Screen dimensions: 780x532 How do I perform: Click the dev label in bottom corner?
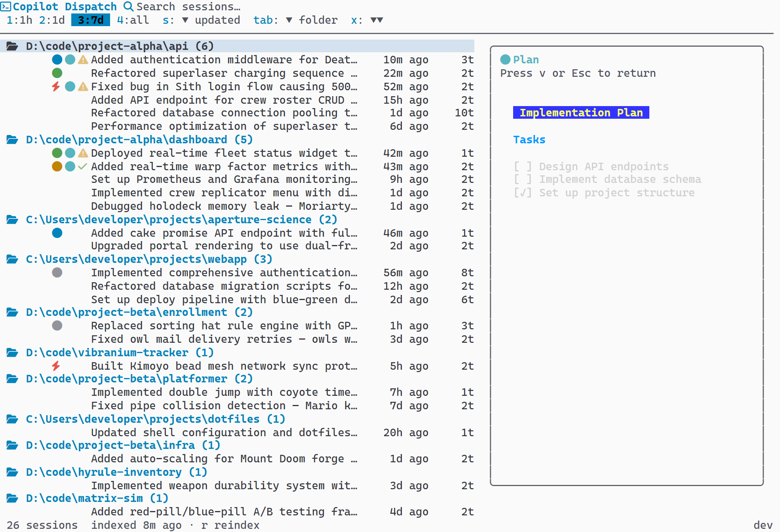(763, 525)
